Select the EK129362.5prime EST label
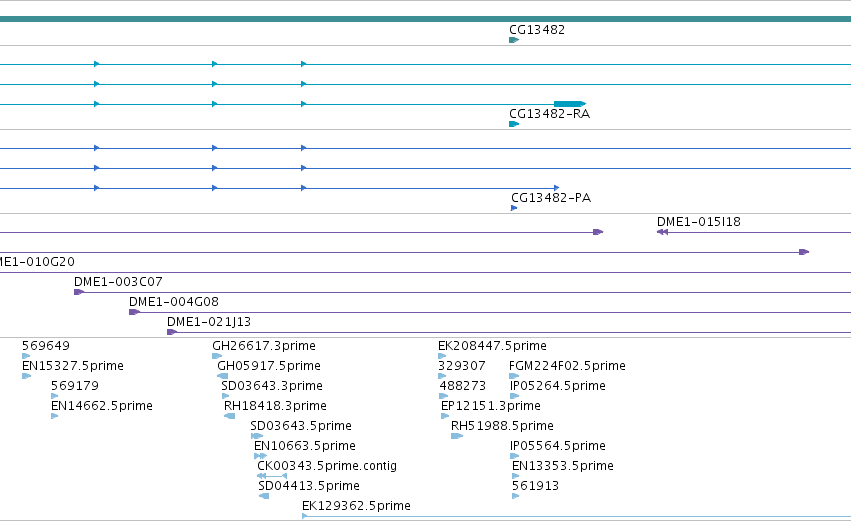The image size is (851, 521). coord(356,507)
